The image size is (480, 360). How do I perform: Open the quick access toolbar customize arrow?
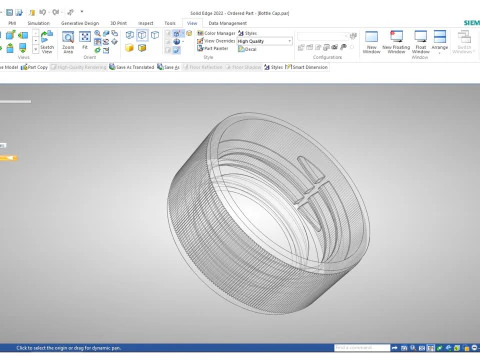click(x=82, y=12)
